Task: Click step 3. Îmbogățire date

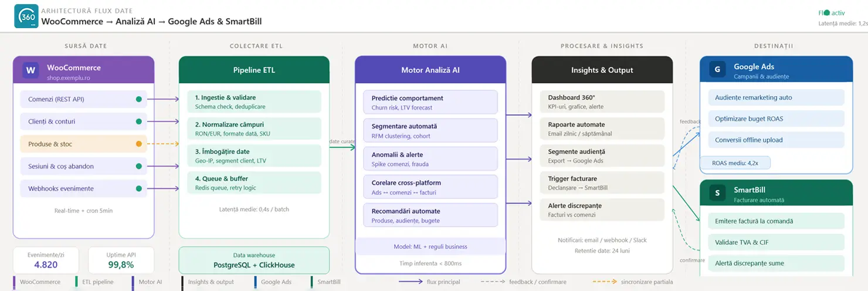Action: point(254,155)
